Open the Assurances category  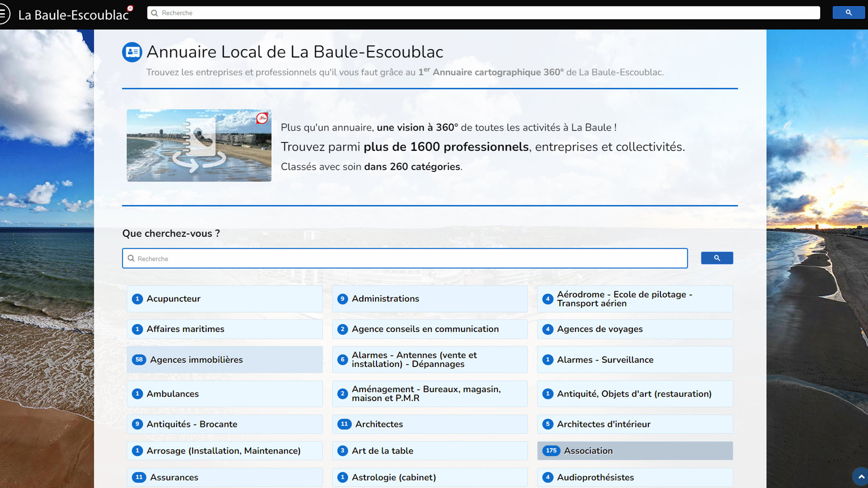point(225,478)
